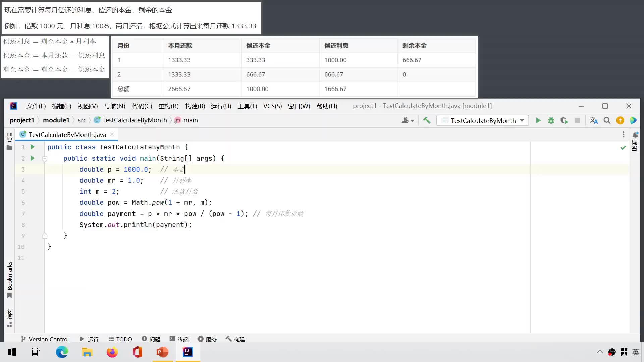Click src breadcrumb item
Viewport: 644px width, 362px height.
(82, 120)
